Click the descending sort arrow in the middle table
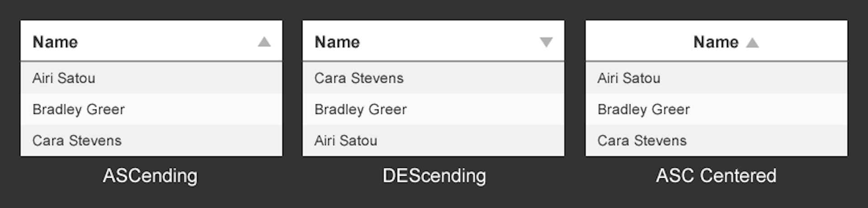The width and height of the screenshot is (868, 208). [546, 42]
